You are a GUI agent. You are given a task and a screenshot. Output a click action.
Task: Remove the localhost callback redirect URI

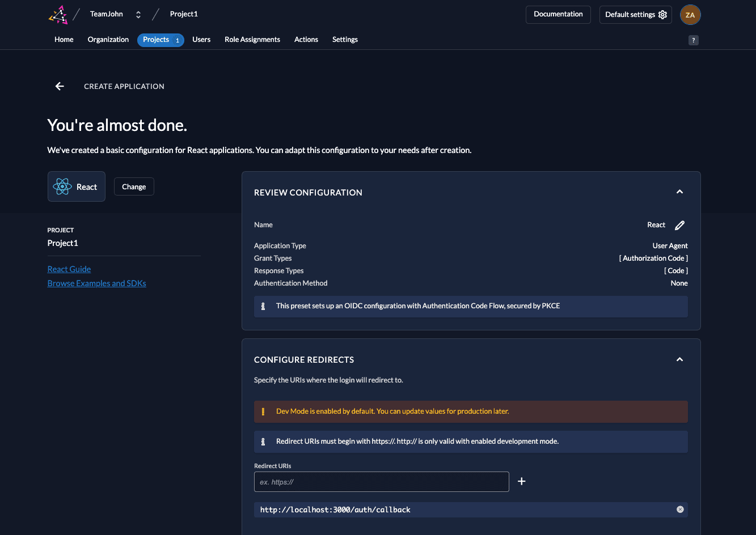(x=680, y=509)
